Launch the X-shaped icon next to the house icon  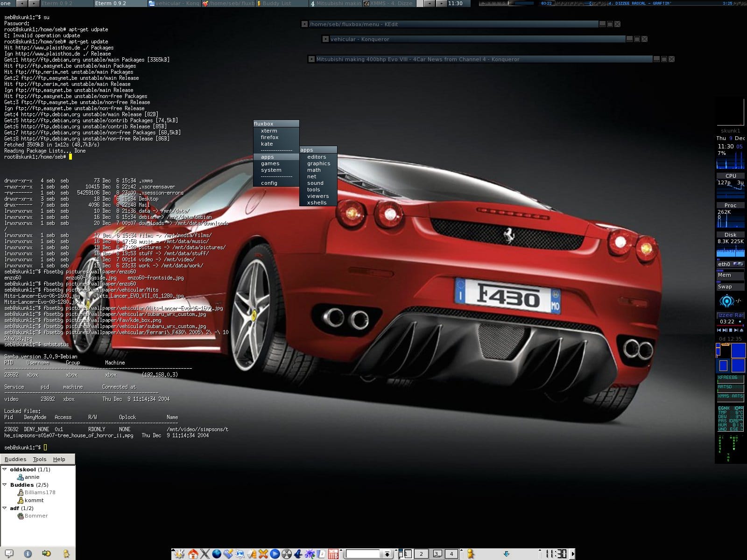point(204,554)
